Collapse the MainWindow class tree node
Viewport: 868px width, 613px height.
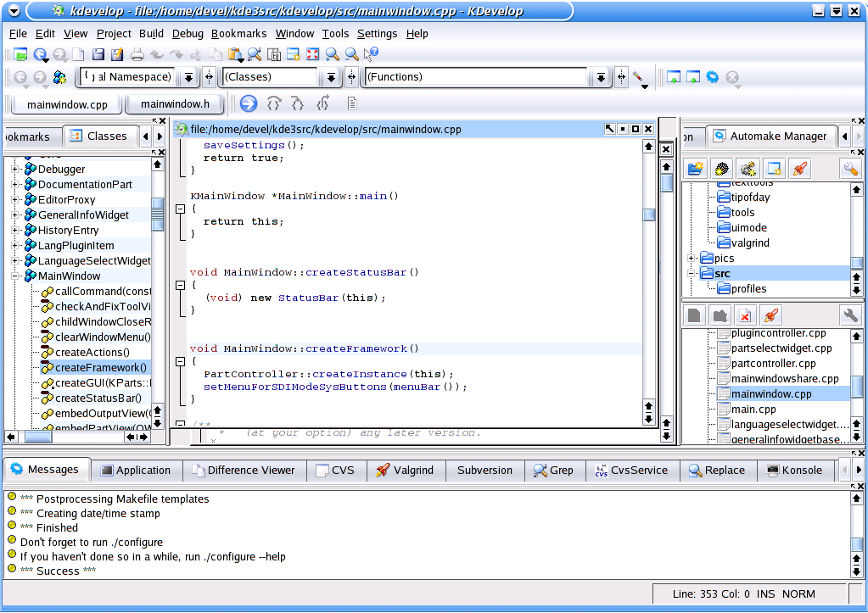16,276
